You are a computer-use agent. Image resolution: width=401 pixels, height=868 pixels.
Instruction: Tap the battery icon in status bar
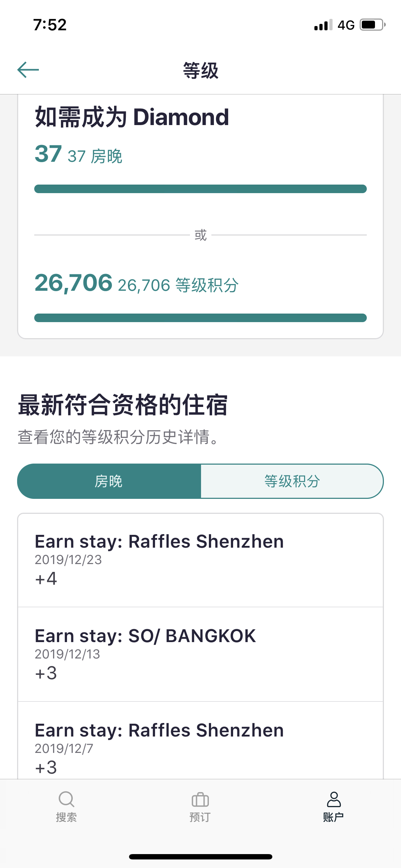click(372, 25)
